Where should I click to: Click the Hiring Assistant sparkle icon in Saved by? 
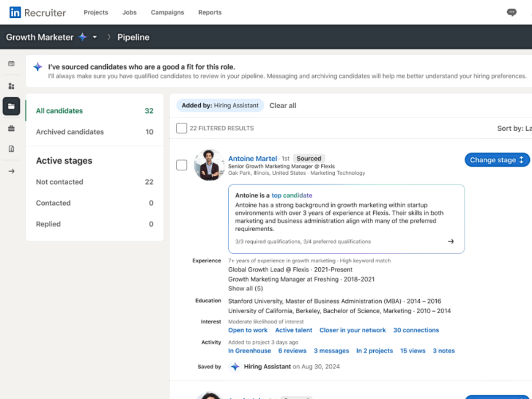(x=235, y=367)
